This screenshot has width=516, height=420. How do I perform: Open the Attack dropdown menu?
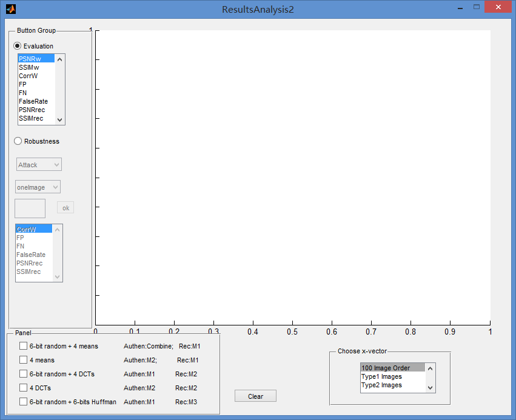pyautogui.click(x=39, y=165)
